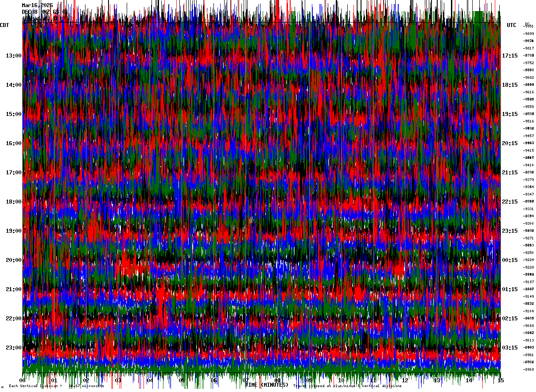
Task: Select the 13:00 CDT time label
Action: (x=14, y=56)
